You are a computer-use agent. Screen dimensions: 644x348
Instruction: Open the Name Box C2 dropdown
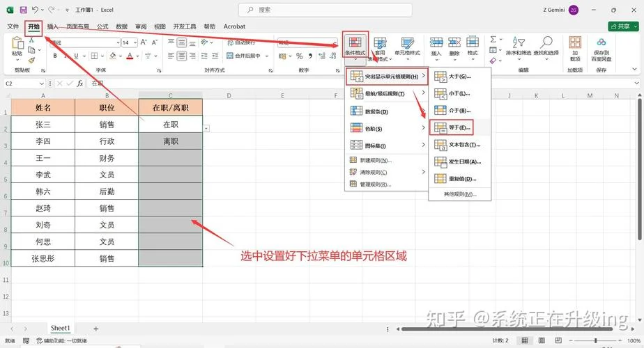point(42,84)
